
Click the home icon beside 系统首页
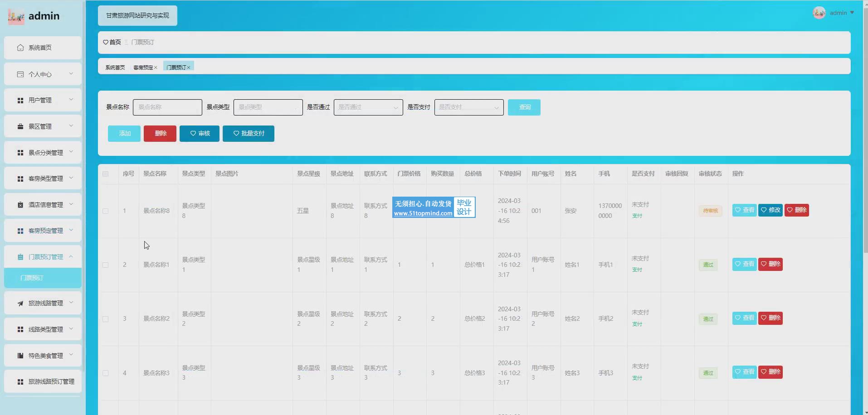point(20,48)
